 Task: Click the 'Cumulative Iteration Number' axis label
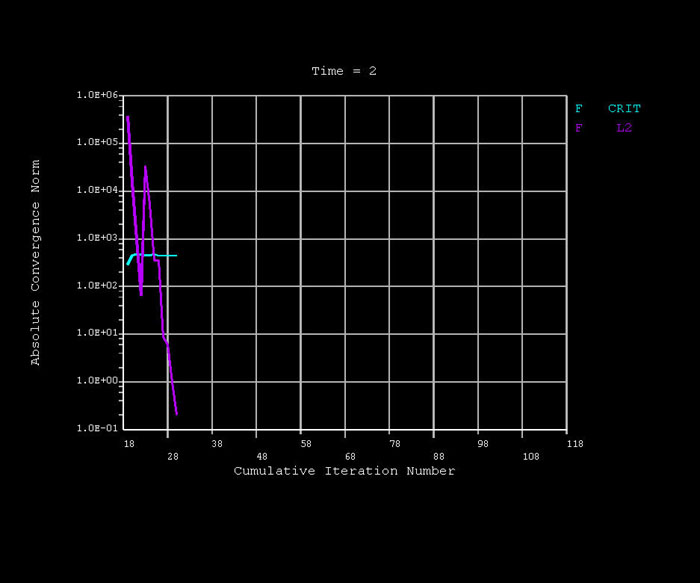click(344, 471)
